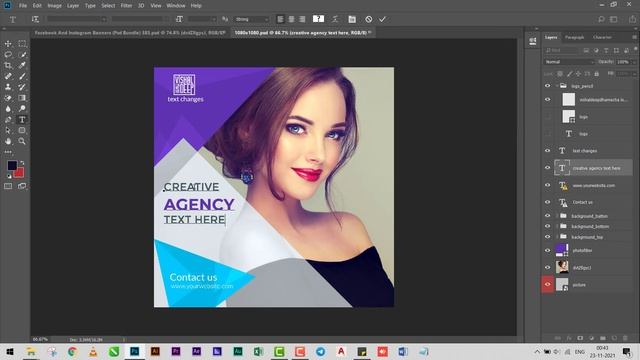Click the Cancel current edits icon
Viewport: 640px width, 360px height.
(x=369, y=19)
